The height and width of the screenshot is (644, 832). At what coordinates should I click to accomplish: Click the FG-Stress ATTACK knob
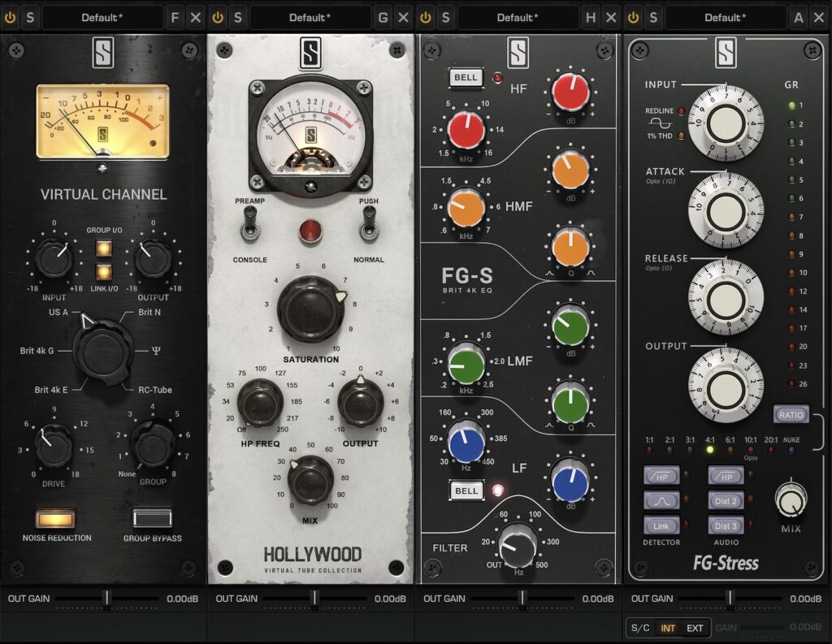[726, 210]
